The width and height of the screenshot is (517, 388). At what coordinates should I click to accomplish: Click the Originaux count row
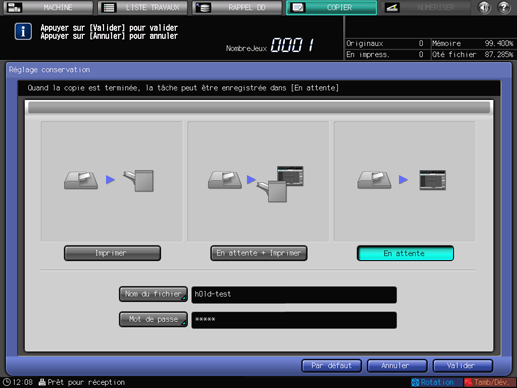point(387,43)
